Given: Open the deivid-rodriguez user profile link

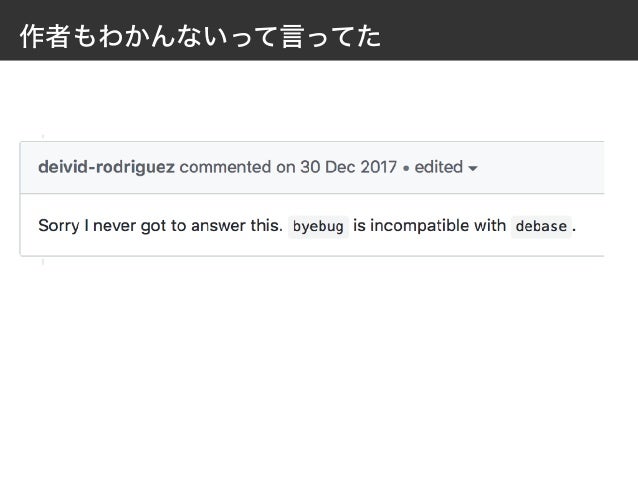Looking at the screenshot, I should tap(106, 167).
